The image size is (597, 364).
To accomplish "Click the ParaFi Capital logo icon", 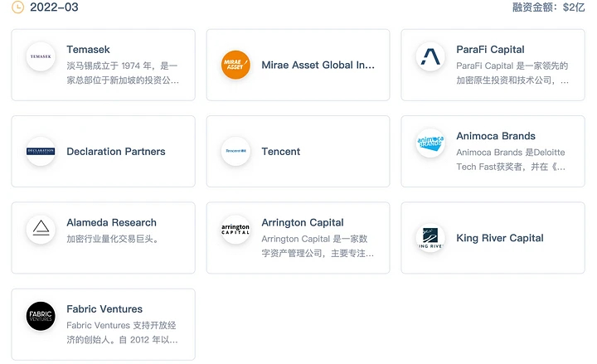I will coord(430,57).
